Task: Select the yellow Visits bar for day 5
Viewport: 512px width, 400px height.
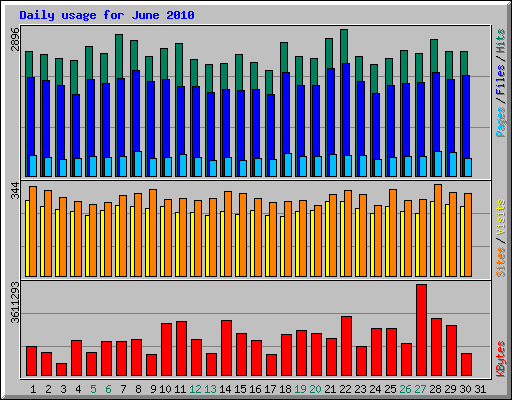Action: 87,246
